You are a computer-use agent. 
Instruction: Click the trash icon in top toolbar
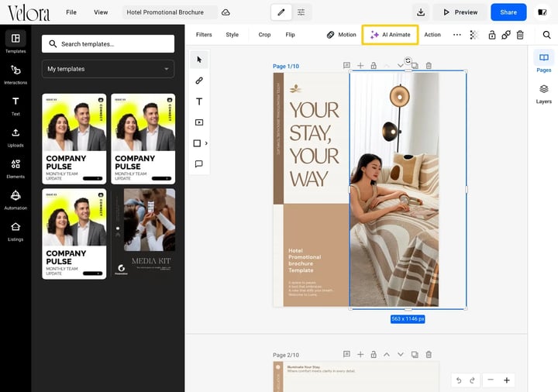tap(520, 35)
